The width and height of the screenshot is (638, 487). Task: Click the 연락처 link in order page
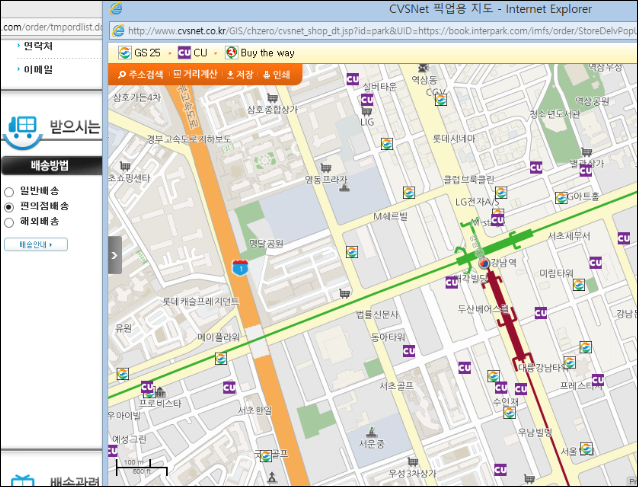pyautogui.click(x=38, y=46)
